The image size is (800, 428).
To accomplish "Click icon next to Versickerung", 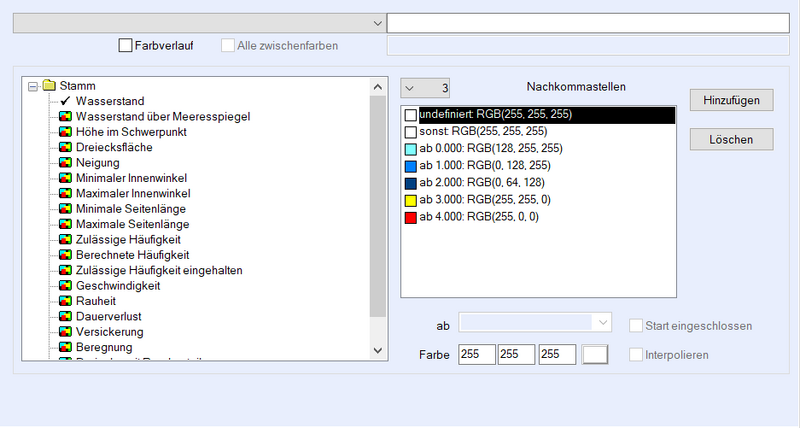I will click(65, 332).
